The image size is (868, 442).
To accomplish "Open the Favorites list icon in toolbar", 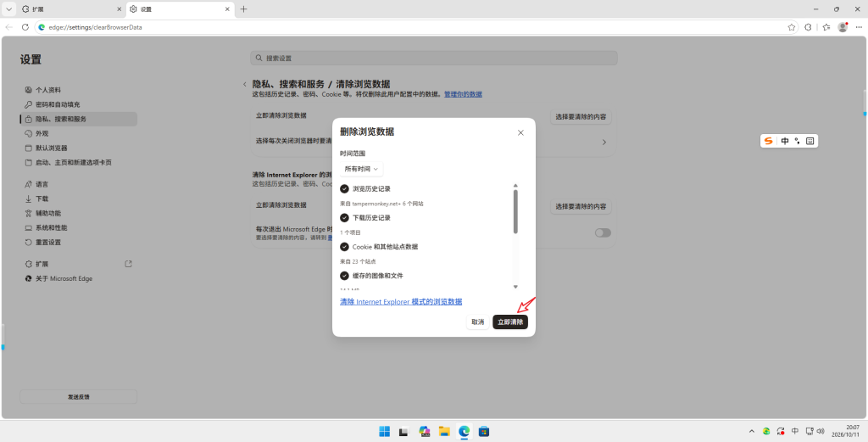I will [826, 27].
